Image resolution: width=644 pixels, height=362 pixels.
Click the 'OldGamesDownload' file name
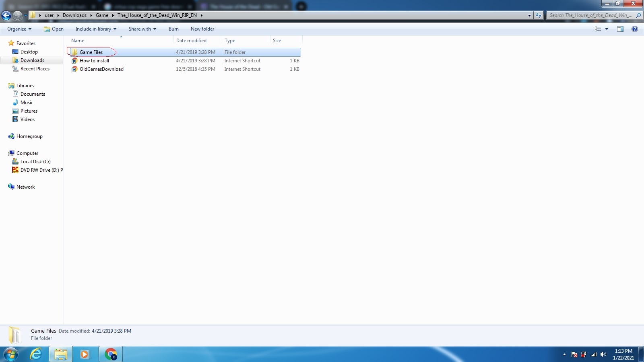(101, 69)
